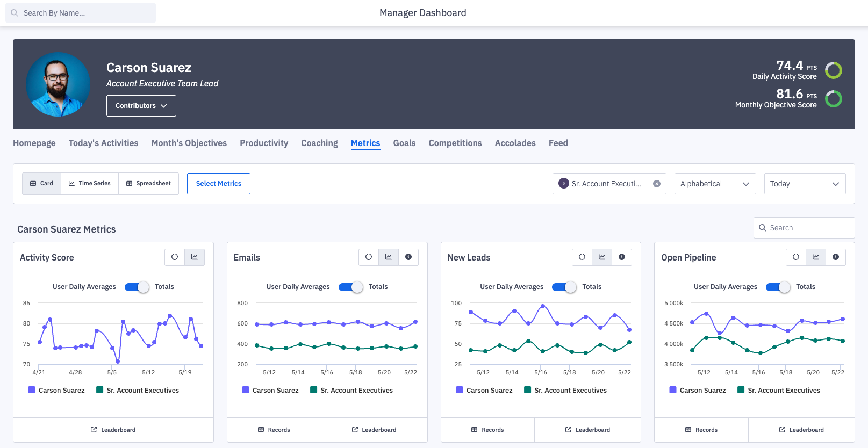Toggle Emails chart to Totals

click(350, 287)
